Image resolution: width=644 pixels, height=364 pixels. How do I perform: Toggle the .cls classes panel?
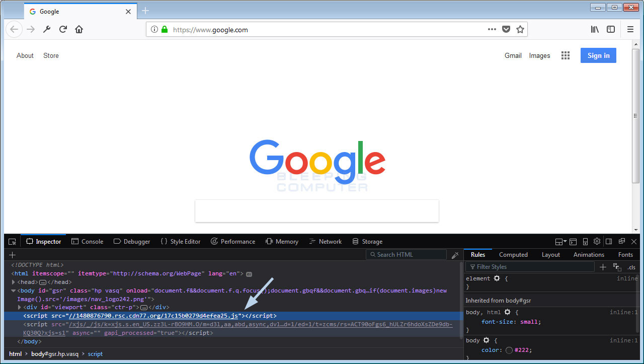[631, 267]
